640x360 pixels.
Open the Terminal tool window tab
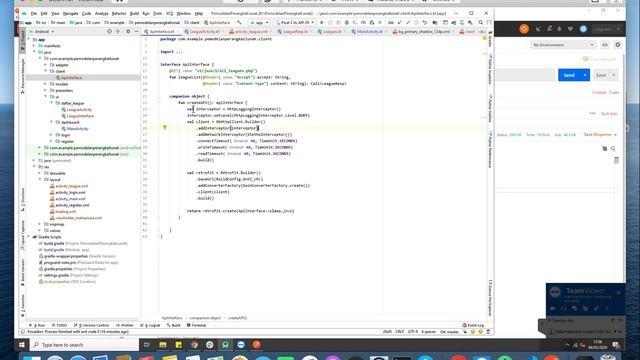point(196,325)
